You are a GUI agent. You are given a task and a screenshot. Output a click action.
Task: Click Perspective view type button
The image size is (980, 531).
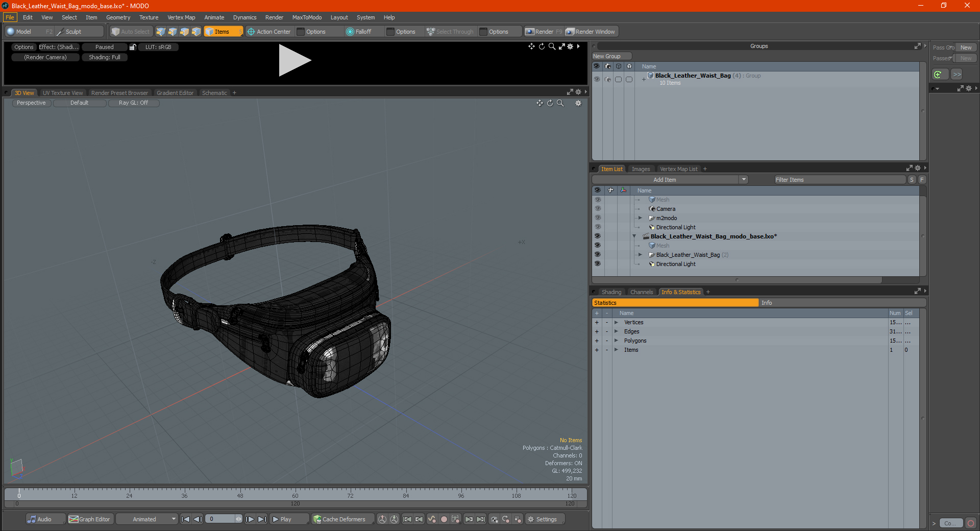point(31,103)
